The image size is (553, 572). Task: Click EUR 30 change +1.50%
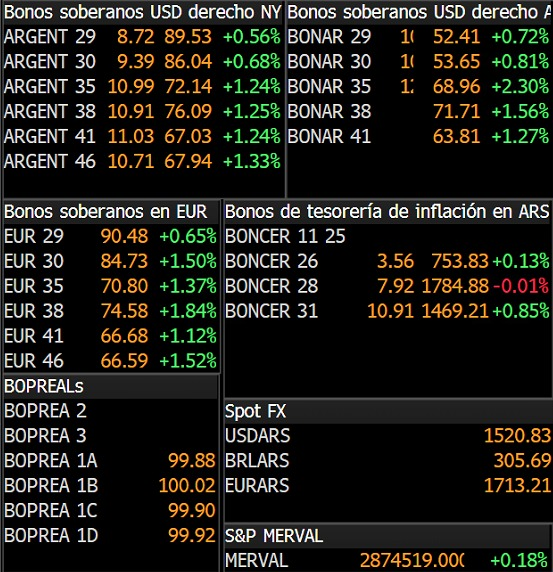pos(188,261)
